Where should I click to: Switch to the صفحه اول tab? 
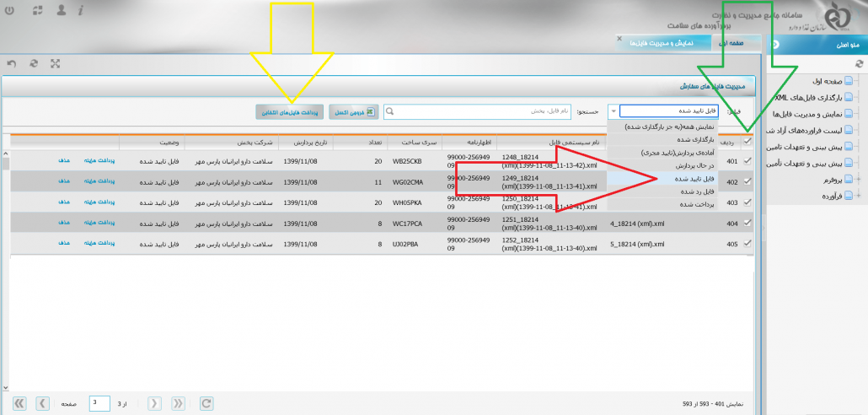[x=740, y=41]
